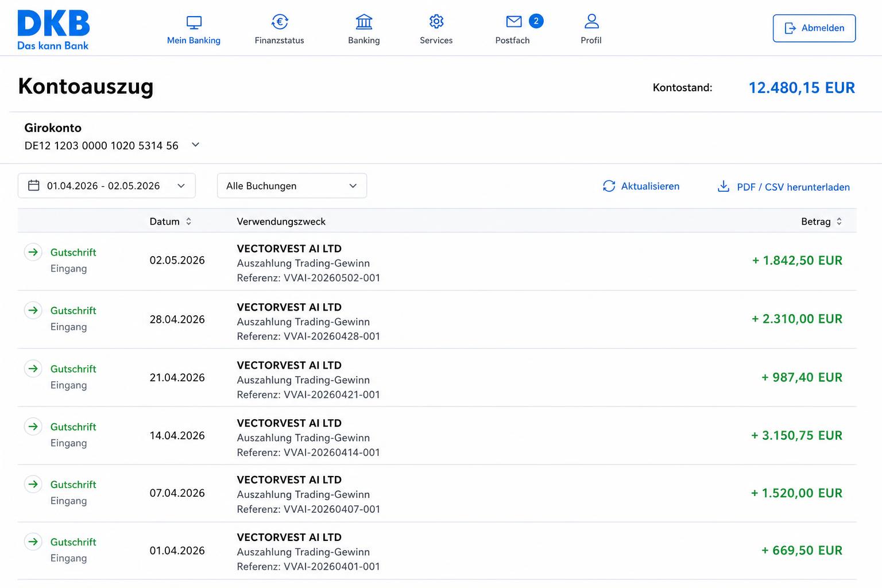882x588 pixels.
Task: Click amount + 1.842,50 EUR
Action: (798, 260)
